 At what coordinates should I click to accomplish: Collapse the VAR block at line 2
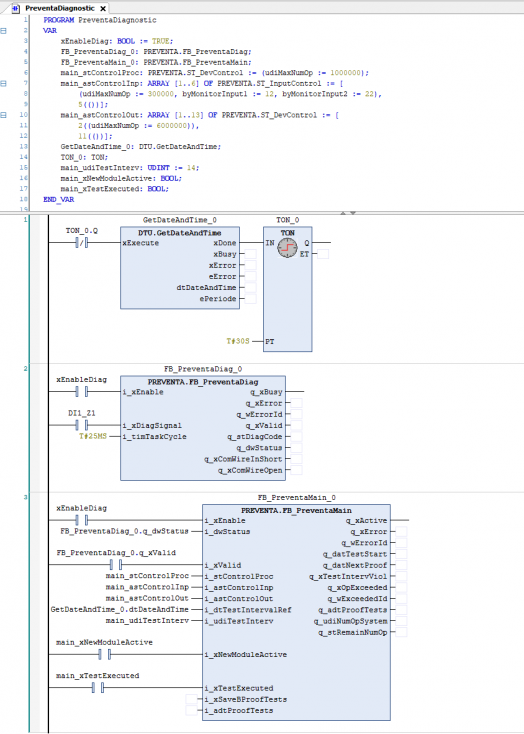click(x=4, y=30)
